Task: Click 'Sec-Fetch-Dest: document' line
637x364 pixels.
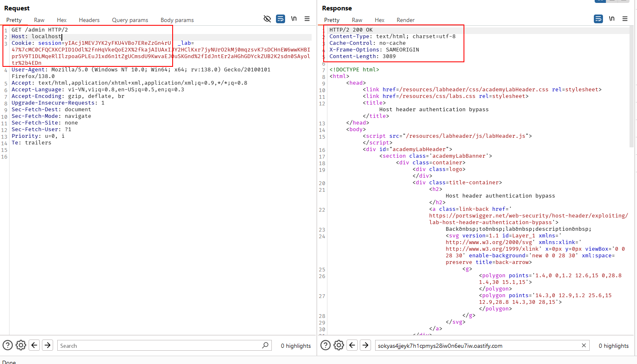Action: [51, 110]
